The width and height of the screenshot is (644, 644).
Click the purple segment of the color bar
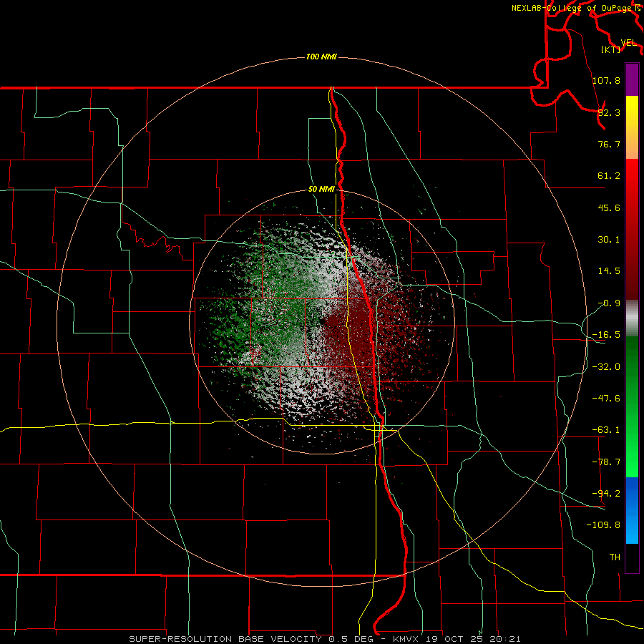pyautogui.click(x=632, y=79)
